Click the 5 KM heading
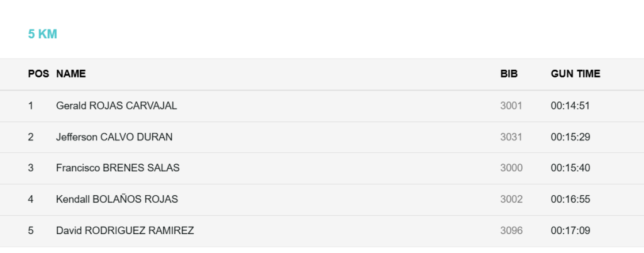This screenshot has width=644, height=253. pos(43,35)
